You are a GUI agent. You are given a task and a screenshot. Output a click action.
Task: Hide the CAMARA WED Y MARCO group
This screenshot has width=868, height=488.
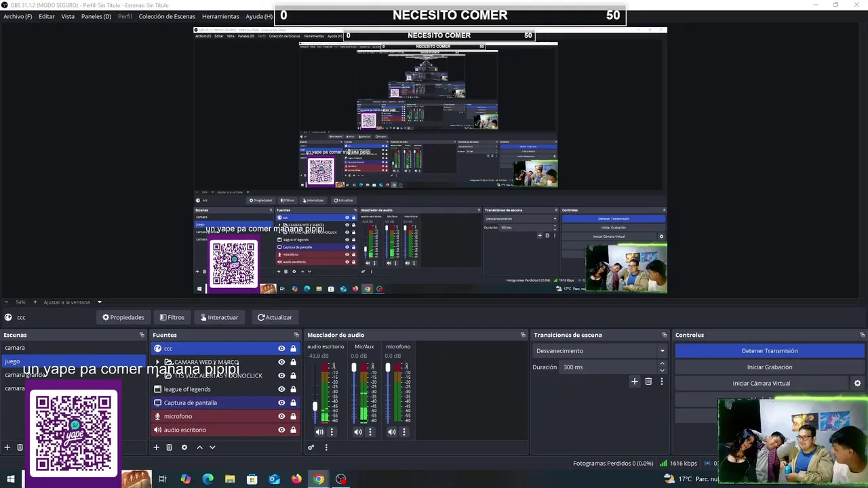coord(281,362)
